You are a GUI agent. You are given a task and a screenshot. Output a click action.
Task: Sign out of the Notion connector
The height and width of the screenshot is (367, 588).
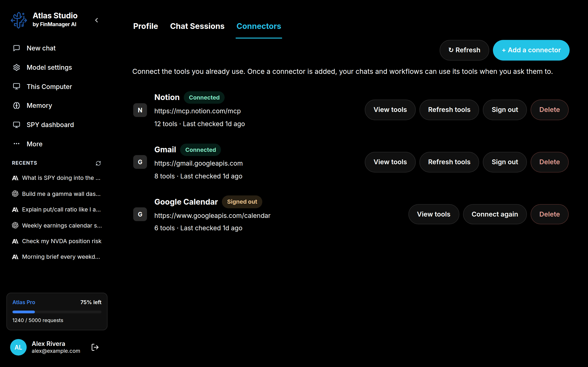pyautogui.click(x=505, y=110)
